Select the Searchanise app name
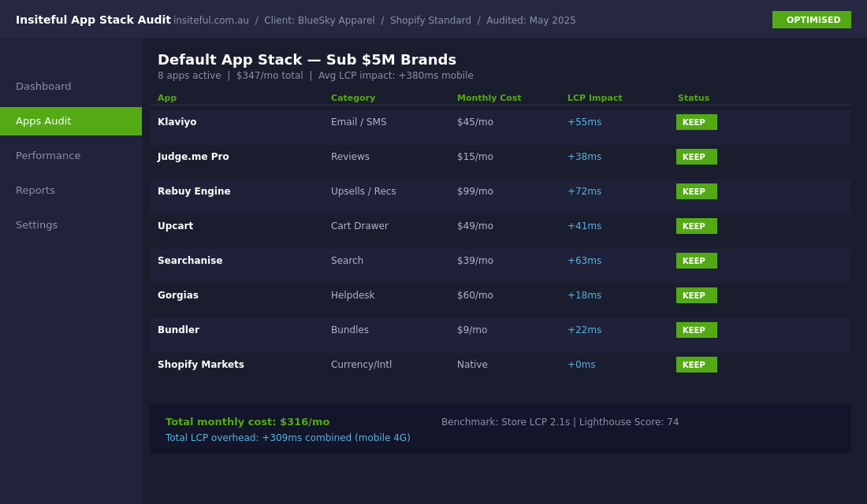Viewport: 867px width, 504px height. [x=190, y=261]
